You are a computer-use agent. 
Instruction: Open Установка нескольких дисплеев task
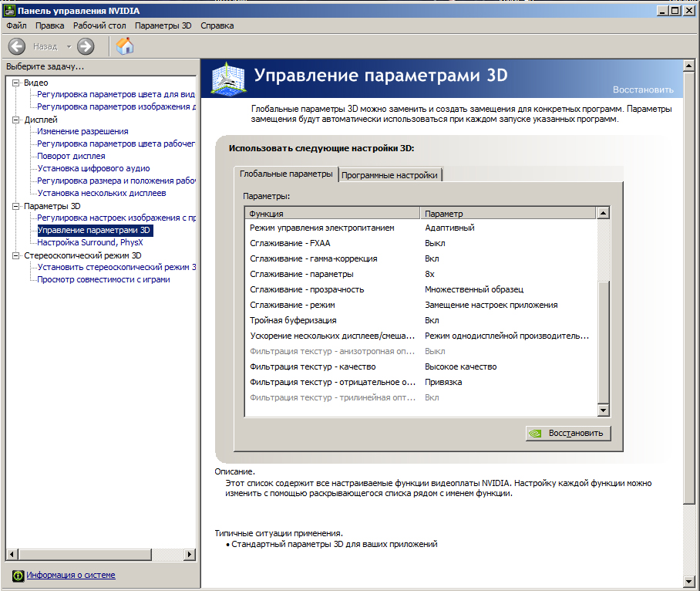102,193
